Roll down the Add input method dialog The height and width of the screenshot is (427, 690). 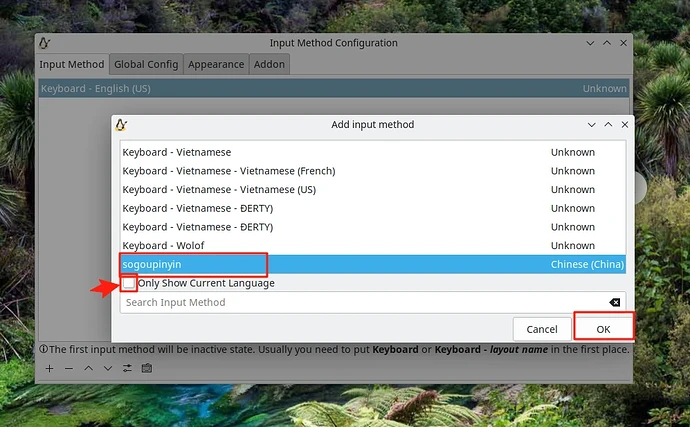tap(594, 125)
